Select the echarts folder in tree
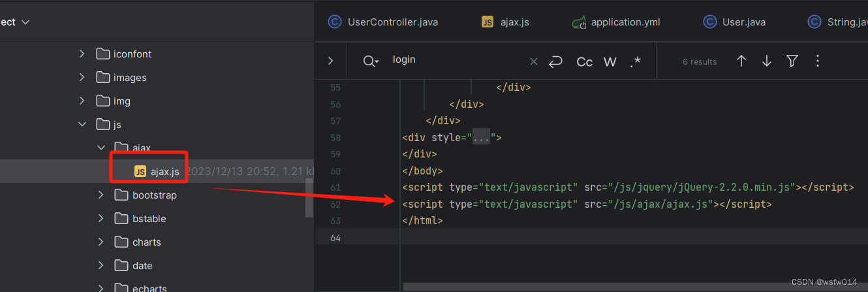Screen dimensions: 868x292 point(149,288)
